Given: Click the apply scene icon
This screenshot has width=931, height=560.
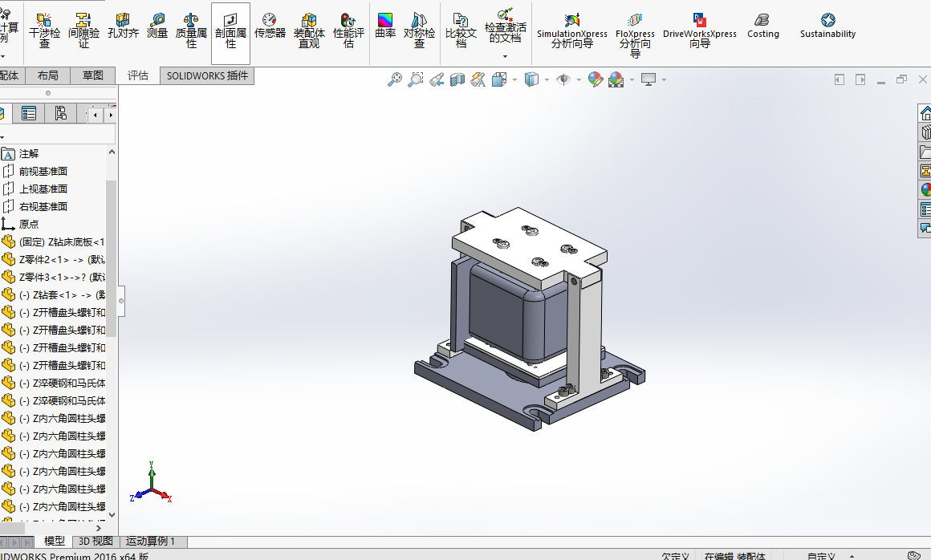Looking at the screenshot, I should pos(616,79).
